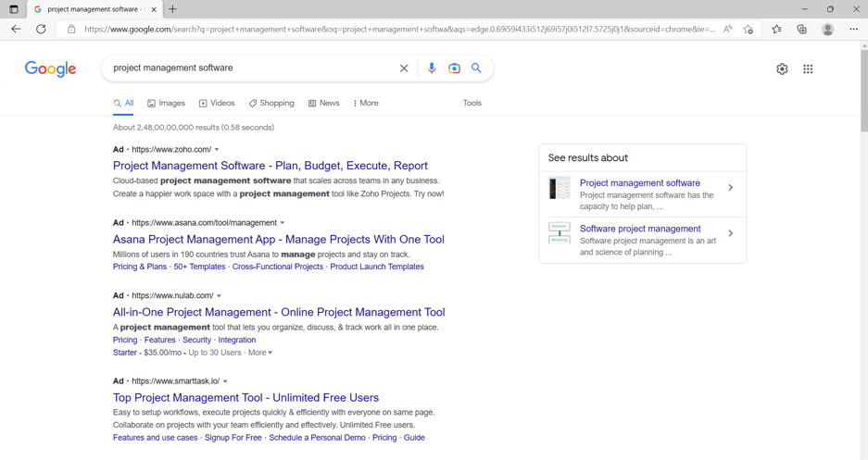The width and height of the screenshot is (868, 460).
Task: Open Cross-Functional Projects sitelink
Action: point(277,267)
